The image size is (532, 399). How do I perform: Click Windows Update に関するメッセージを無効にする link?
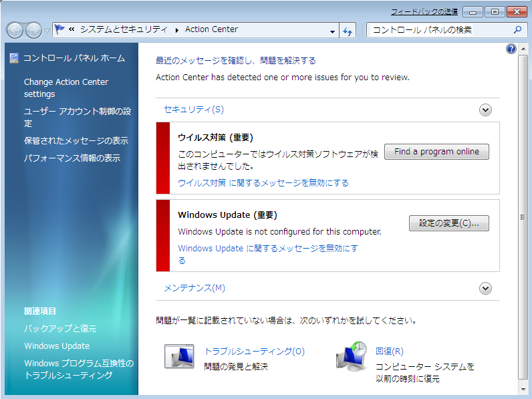(268, 255)
